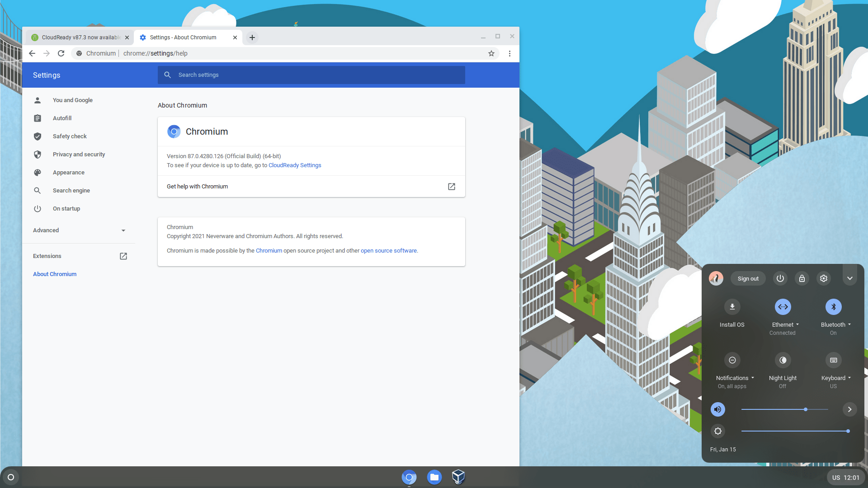The height and width of the screenshot is (488, 868).
Task: Click the Sign out button
Action: 748,279
